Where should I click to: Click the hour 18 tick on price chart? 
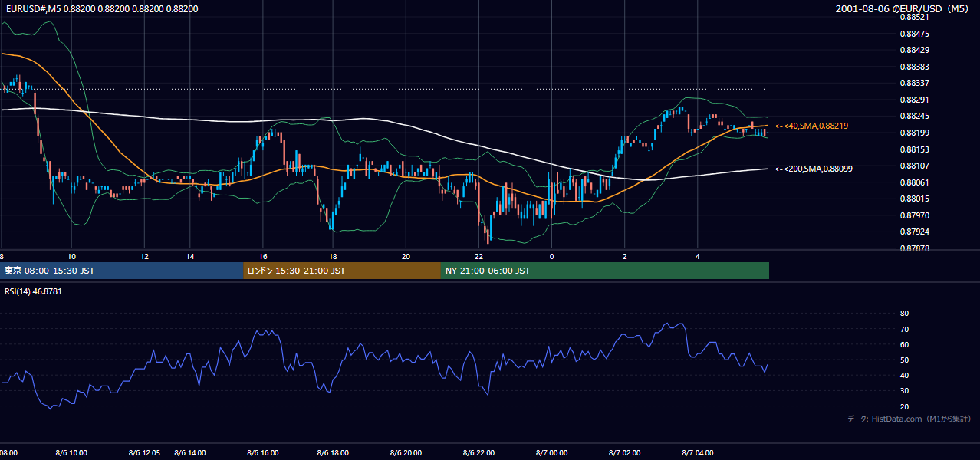[x=333, y=256]
